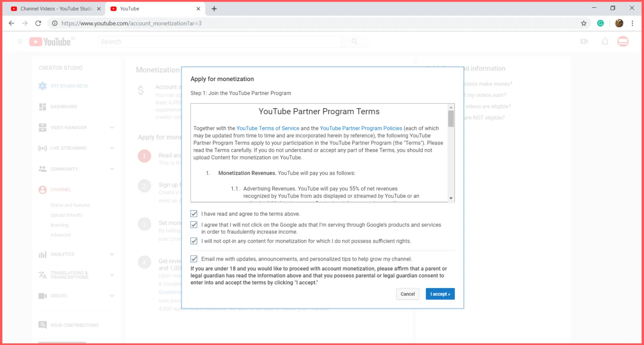Open new browser tab
Image resolution: width=644 pixels, height=345 pixels.
(214, 9)
